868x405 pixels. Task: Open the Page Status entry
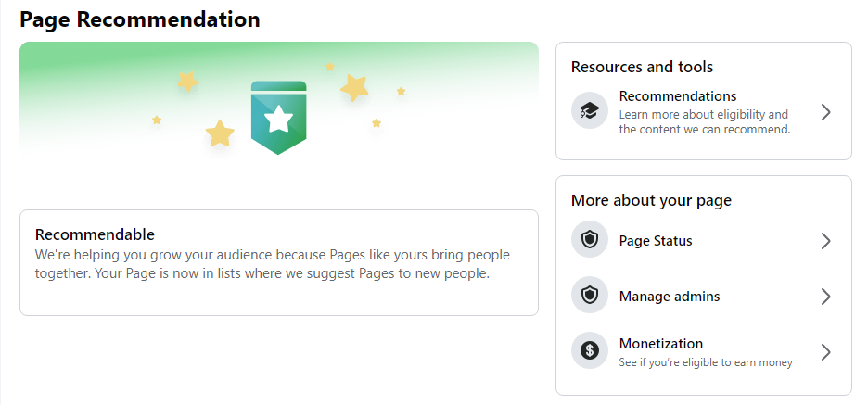tap(704, 241)
